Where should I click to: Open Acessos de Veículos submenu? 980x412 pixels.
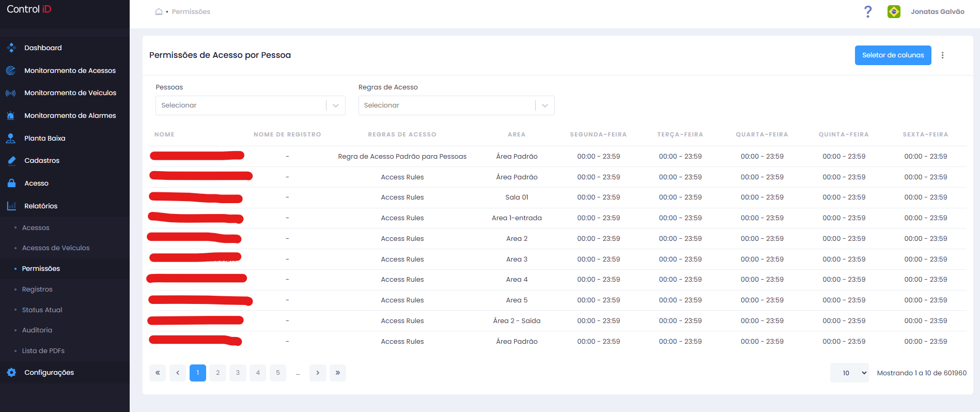[x=56, y=248]
